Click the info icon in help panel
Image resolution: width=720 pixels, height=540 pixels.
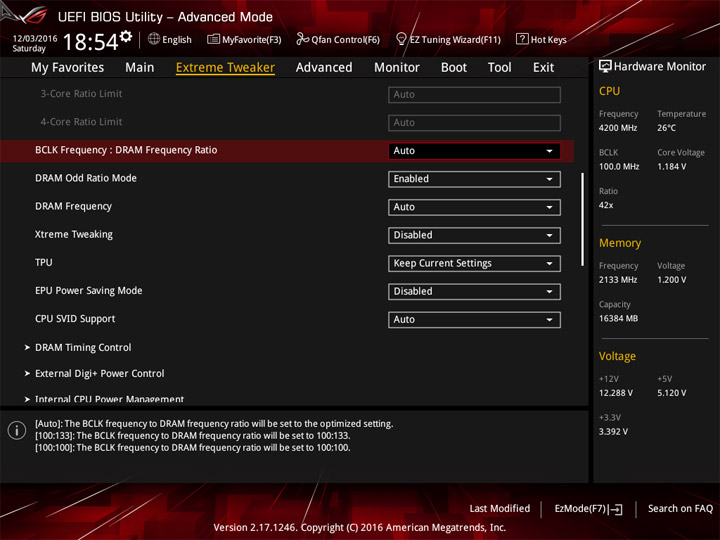17,430
